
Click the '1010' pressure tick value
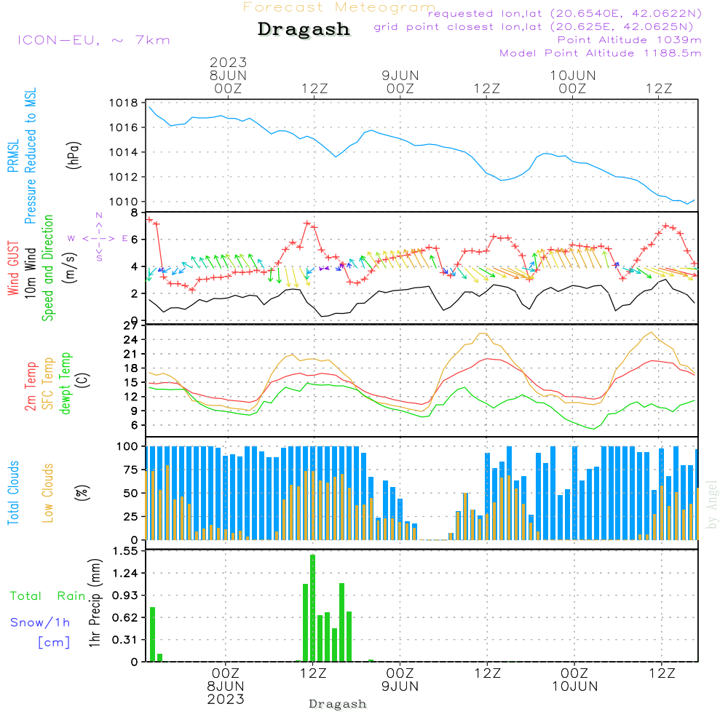[123, 202]
